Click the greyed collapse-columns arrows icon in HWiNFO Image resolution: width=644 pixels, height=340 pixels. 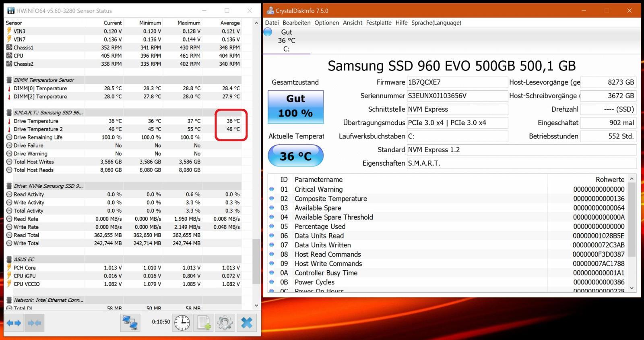pos(34,323)
